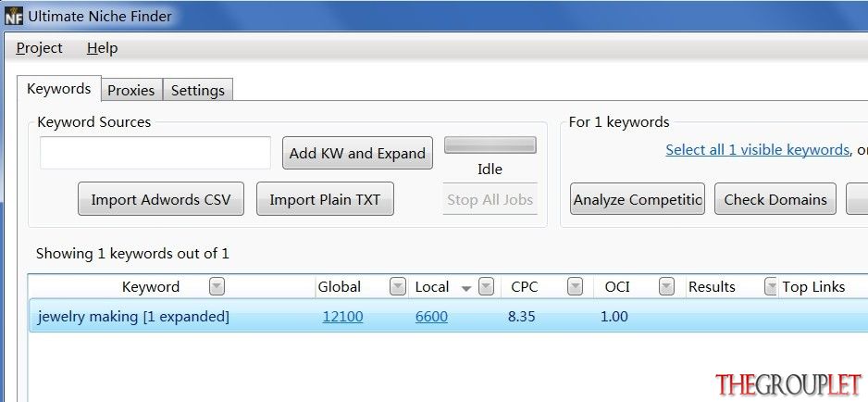Select the jewelry making keyword row

449,317
